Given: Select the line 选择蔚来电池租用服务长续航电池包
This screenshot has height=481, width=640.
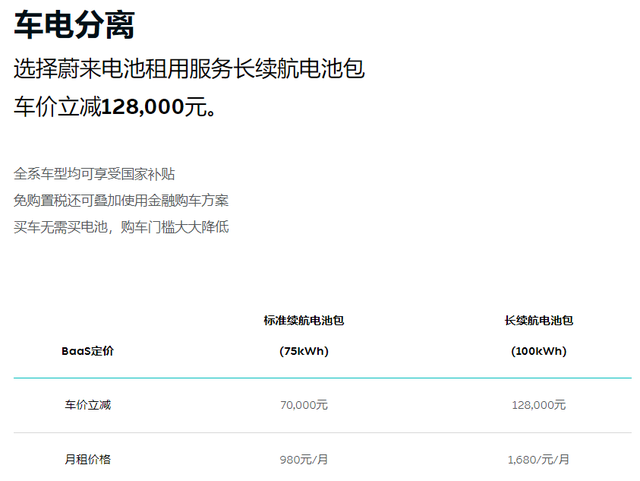Looking at the screenshot, I should [189, 68].
